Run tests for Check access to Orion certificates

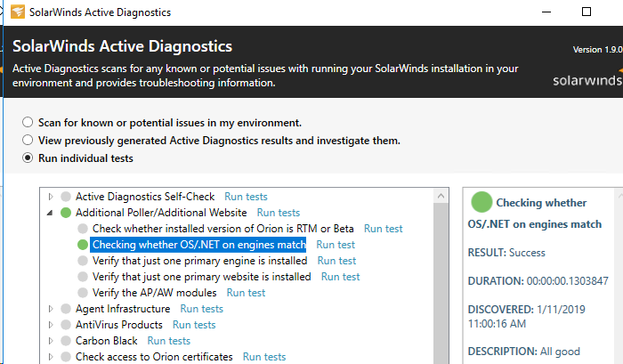pos(264,357)
